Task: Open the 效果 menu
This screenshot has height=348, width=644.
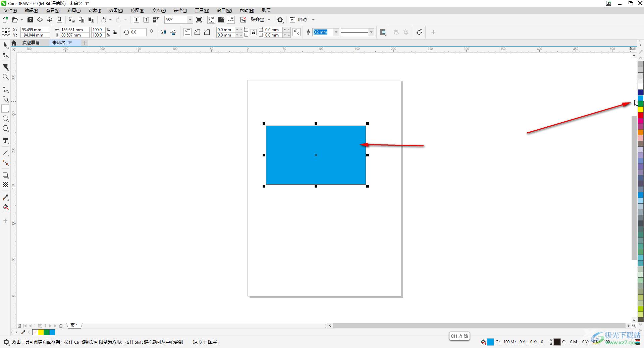Action: pos(116,10)
